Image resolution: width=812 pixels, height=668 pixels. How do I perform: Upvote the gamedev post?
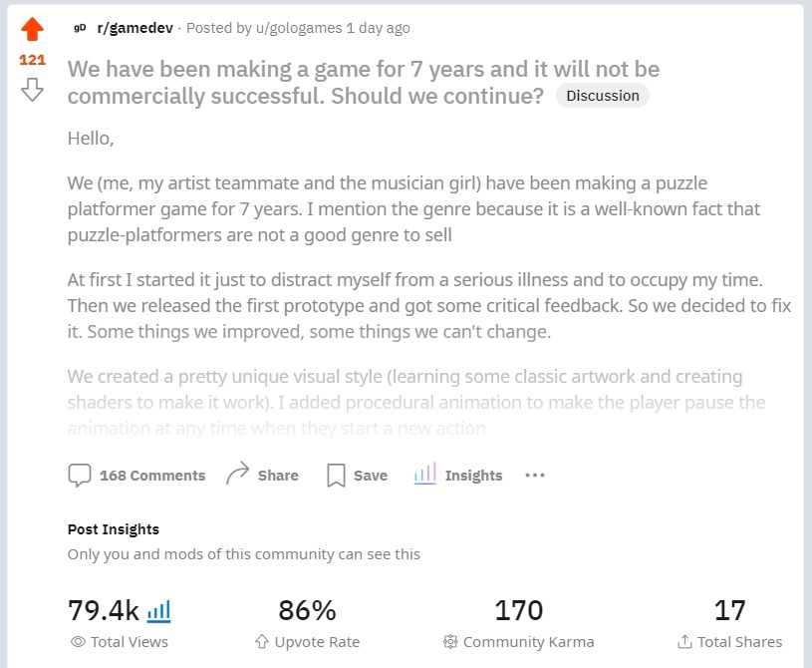pyautogui.click(x=32, y=29)
